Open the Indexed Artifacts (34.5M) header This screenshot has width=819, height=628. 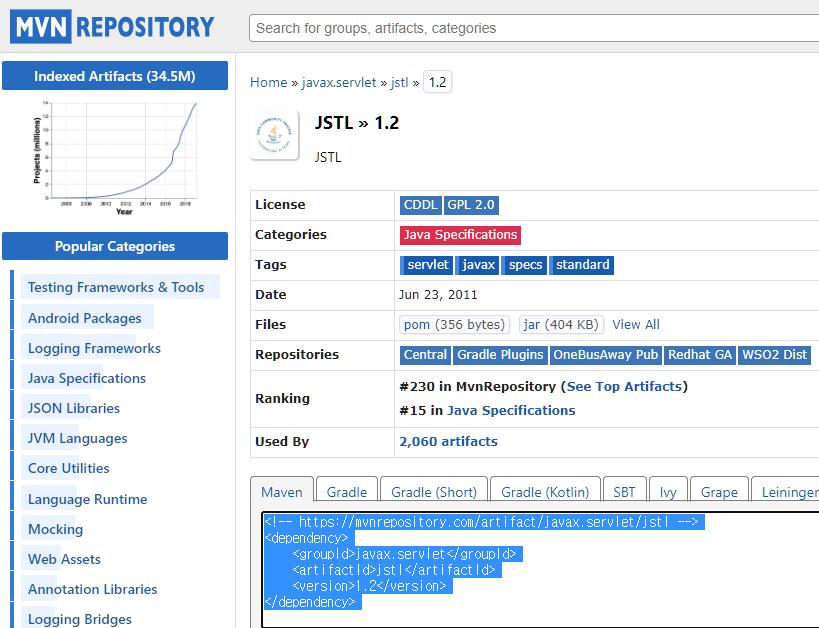[115, 76]
